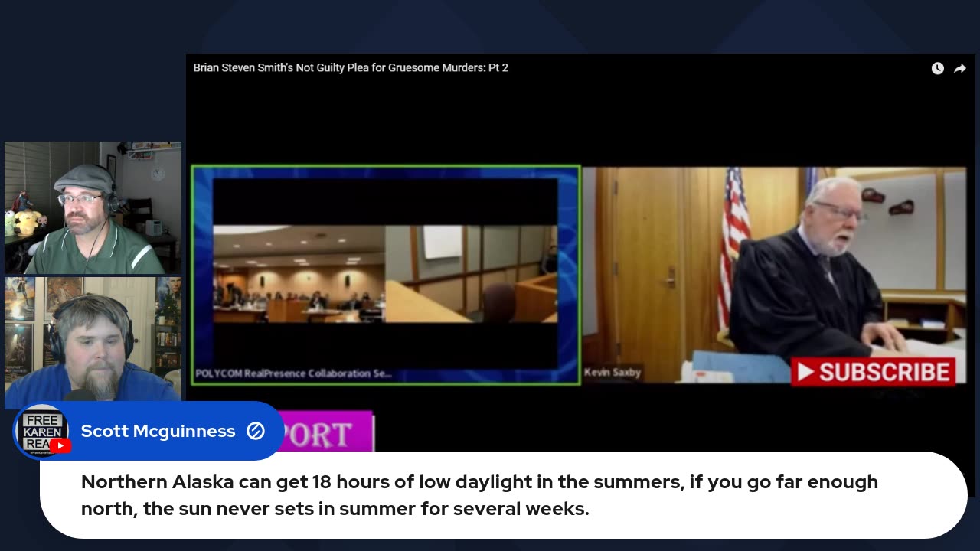Click the Share arrow icon
The image size is (980, 551).
point(959,68)
